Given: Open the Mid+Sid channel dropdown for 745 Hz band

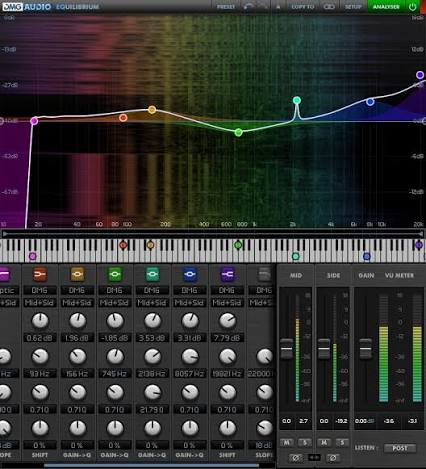Looking at the screenshot, I should tap(115, 303).
